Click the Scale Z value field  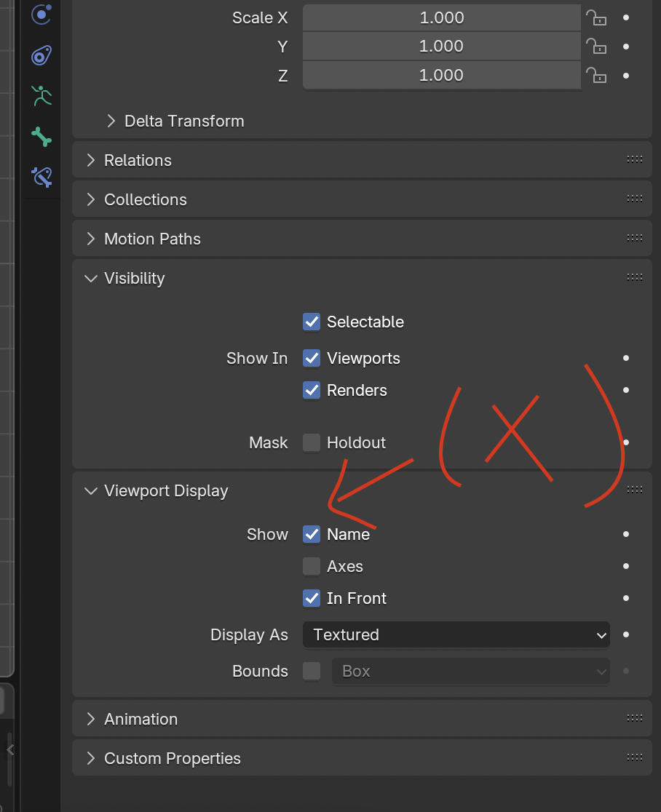click(441, 75)
